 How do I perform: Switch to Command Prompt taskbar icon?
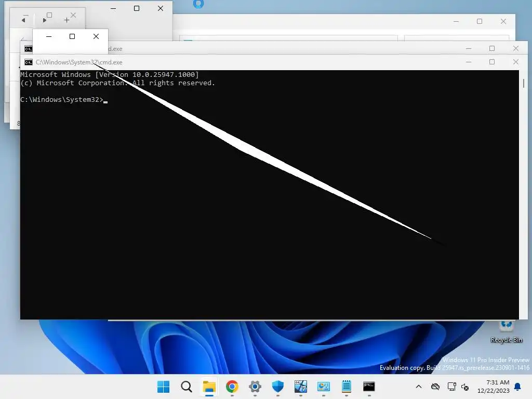click(369, 387)
